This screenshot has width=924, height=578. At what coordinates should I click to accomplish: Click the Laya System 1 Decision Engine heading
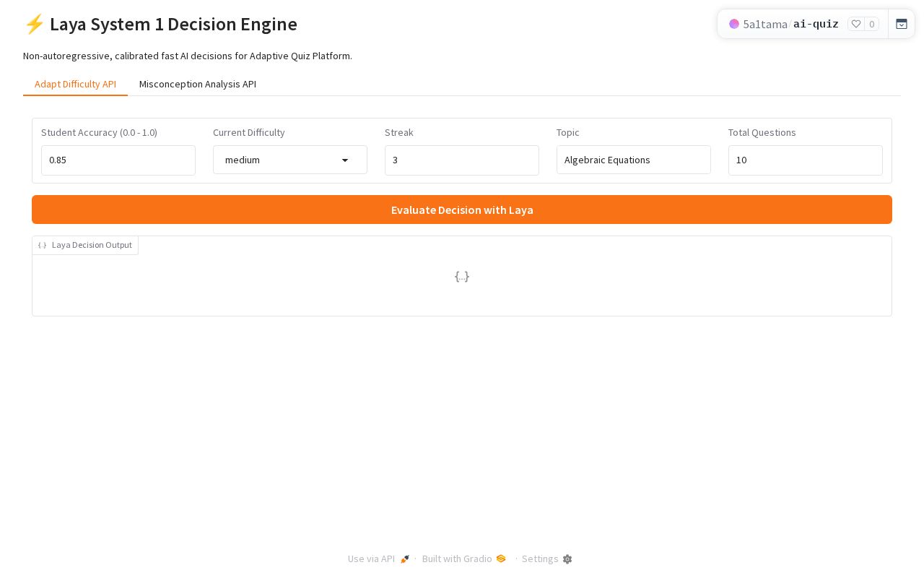(x=160, y=24)
